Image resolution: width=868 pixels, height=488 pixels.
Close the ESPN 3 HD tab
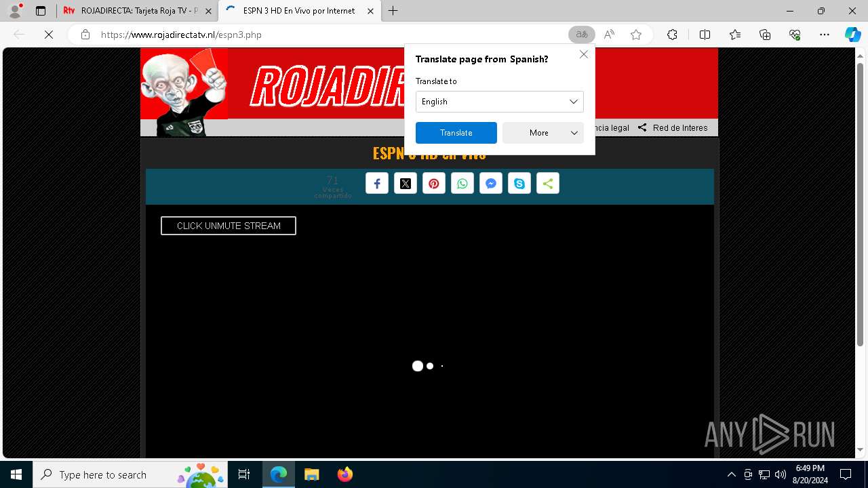pyautogui.click(x=370, y=11)
